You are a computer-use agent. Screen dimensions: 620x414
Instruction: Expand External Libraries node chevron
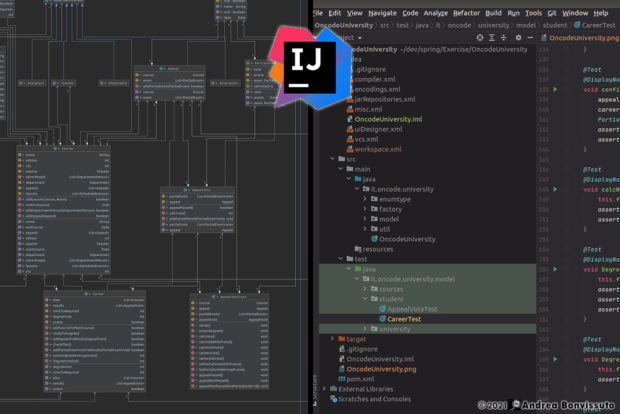(324, 389)
